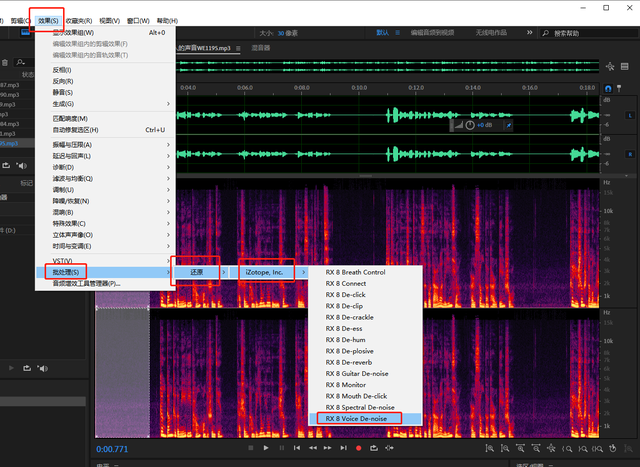This screenshot has width=640, height=467.
Task: Click the pin icon on volume HUD
Action: tap(509, 125)
